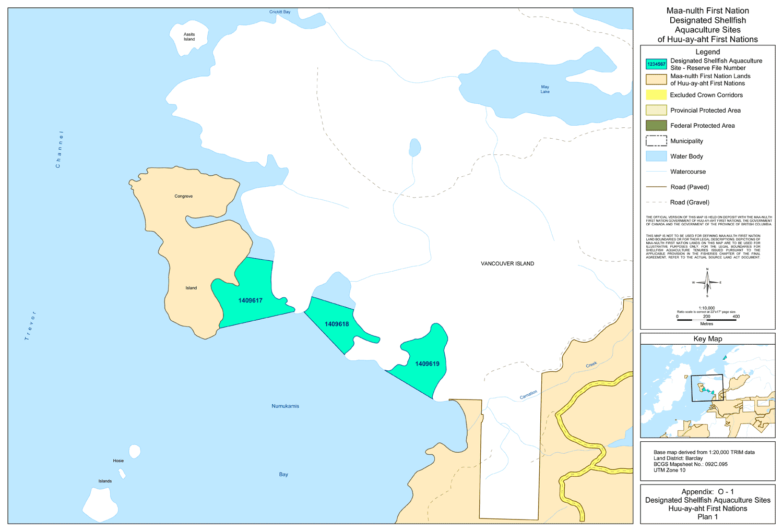This screenshot has height=532, width=783.
Task: Click the Road (Paved) legend line symbol
Action: click(x=656, y=187)
